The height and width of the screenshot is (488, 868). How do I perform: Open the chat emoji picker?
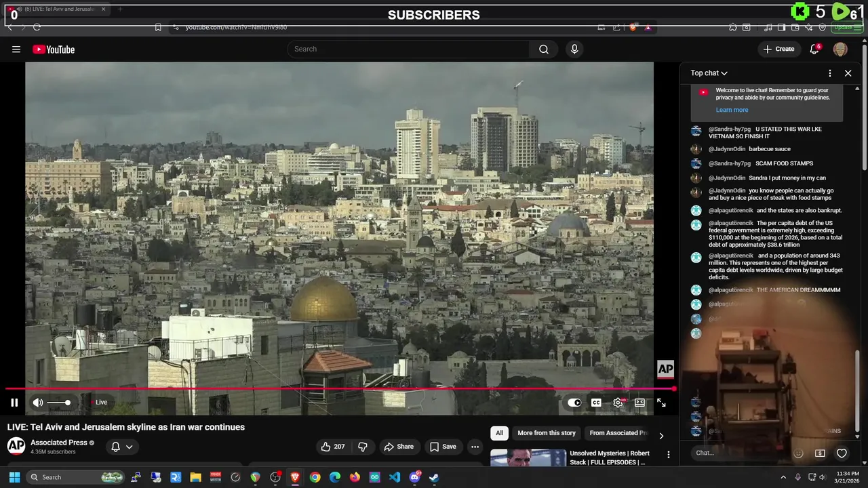click(x=798, y=453)
